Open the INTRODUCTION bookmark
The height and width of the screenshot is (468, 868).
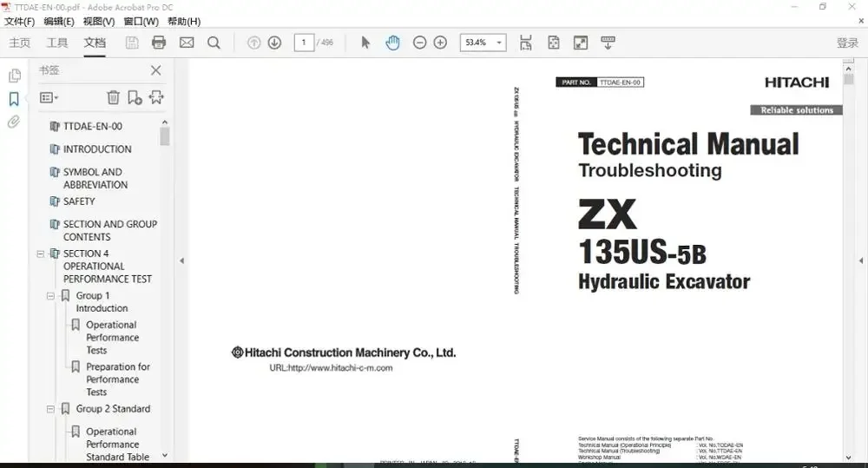click(x=97, y=149)
